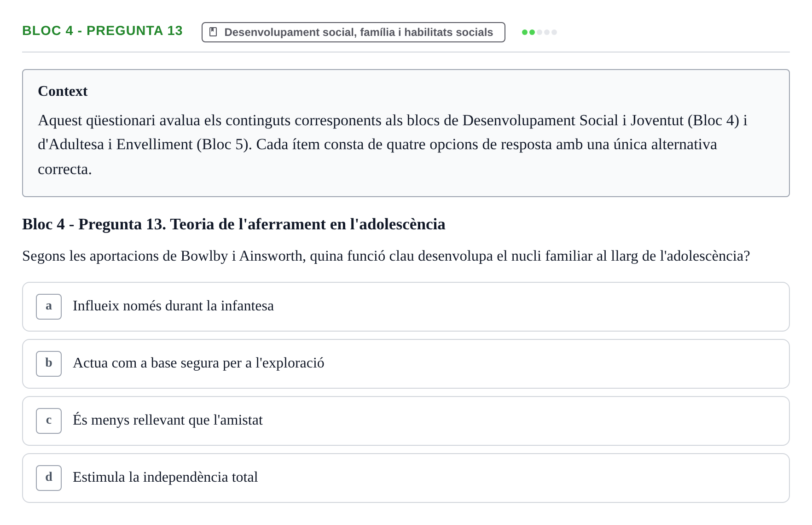812x525 pixels.
Task: Choose option 'És menys rellevant que l'amistat'
Action: tap(406, 421)
